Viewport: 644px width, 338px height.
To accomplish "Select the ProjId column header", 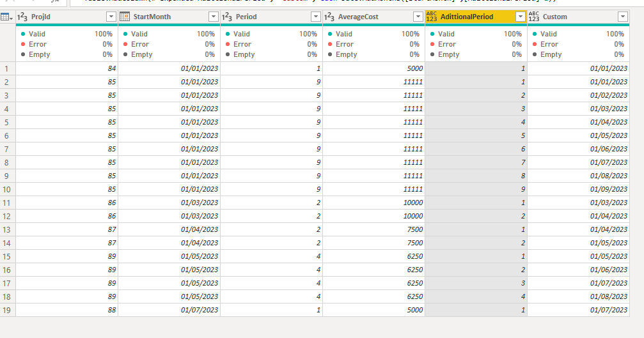I will [x=67, y=17].
